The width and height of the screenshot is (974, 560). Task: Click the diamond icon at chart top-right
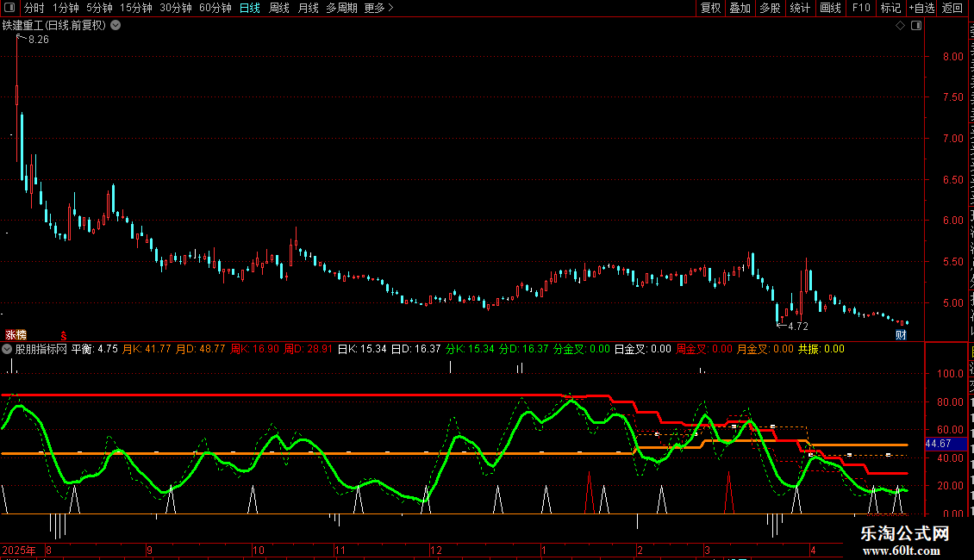900,26
